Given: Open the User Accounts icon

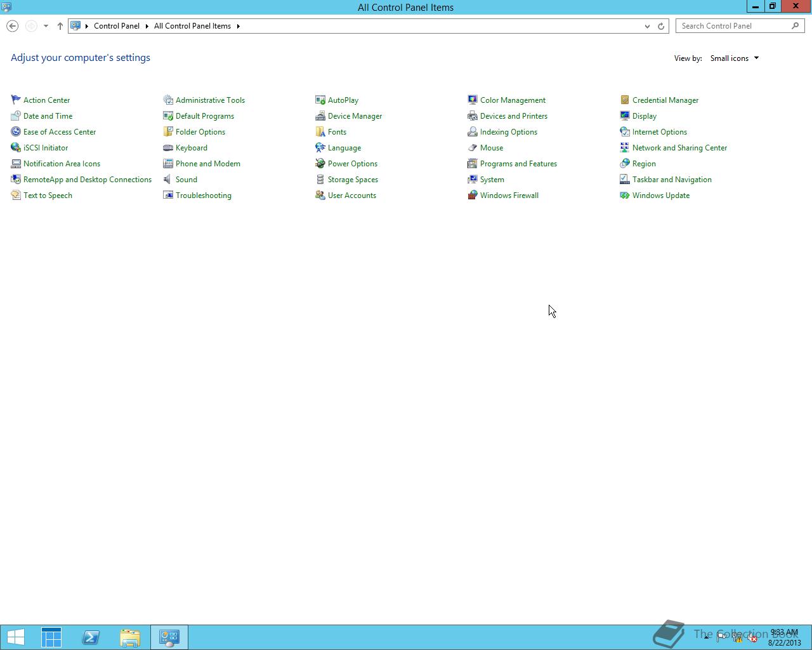Looking at the screenshot, I should click(x=320, y=195).
